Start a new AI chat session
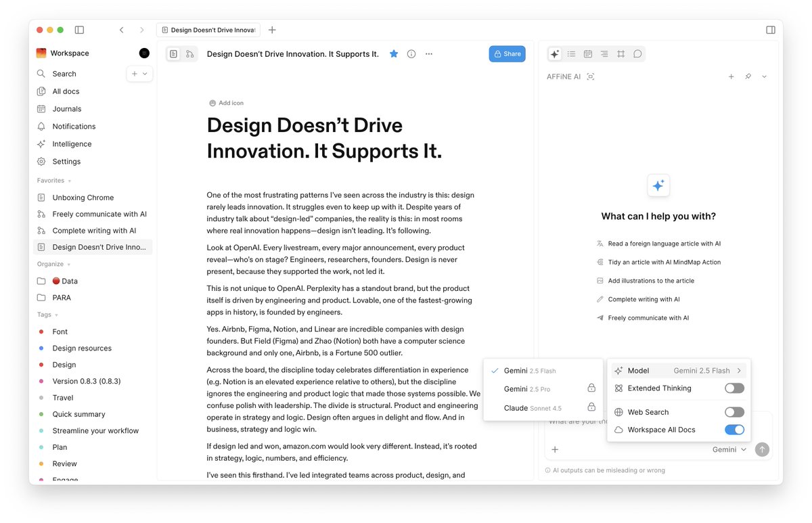This screenshot has height=523, width=812. [731, 76]
